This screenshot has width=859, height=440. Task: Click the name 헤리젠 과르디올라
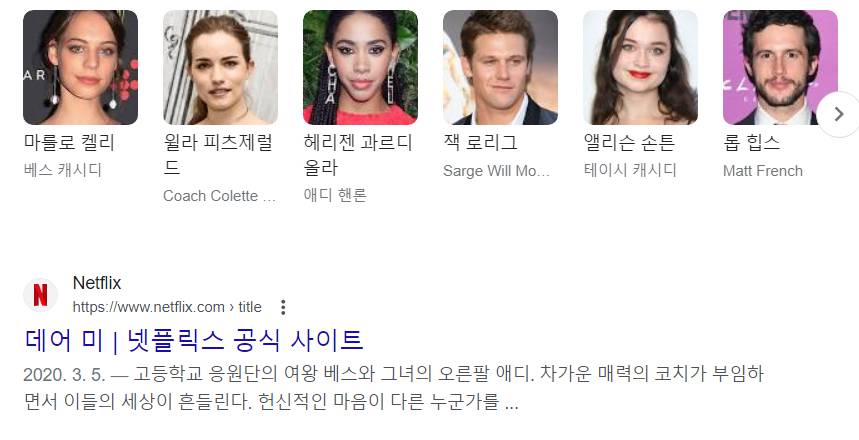tap(358, 155)
